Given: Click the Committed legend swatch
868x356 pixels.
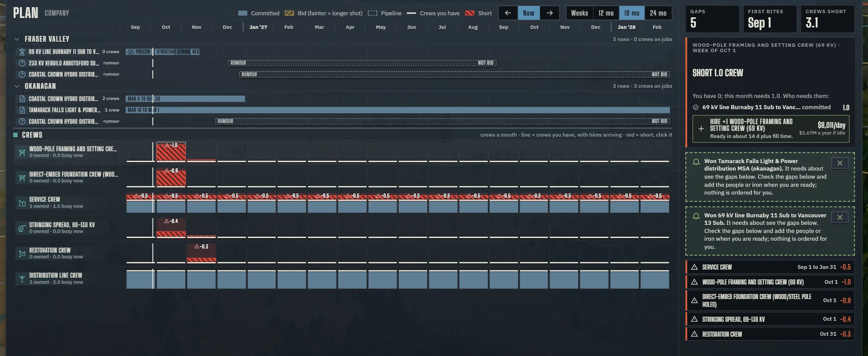Looking at the screenshot, I should coord(242,13).
